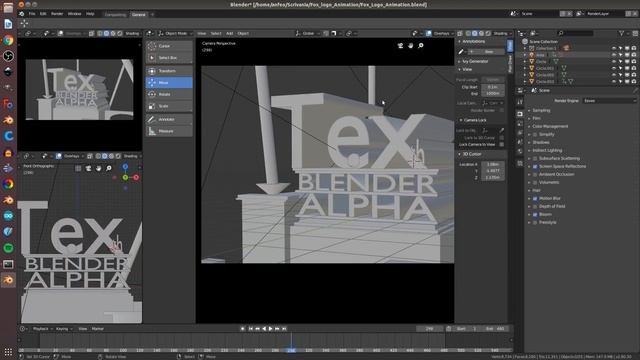Click current frame number field
The image size is (640, 360).
click(429, 329)
